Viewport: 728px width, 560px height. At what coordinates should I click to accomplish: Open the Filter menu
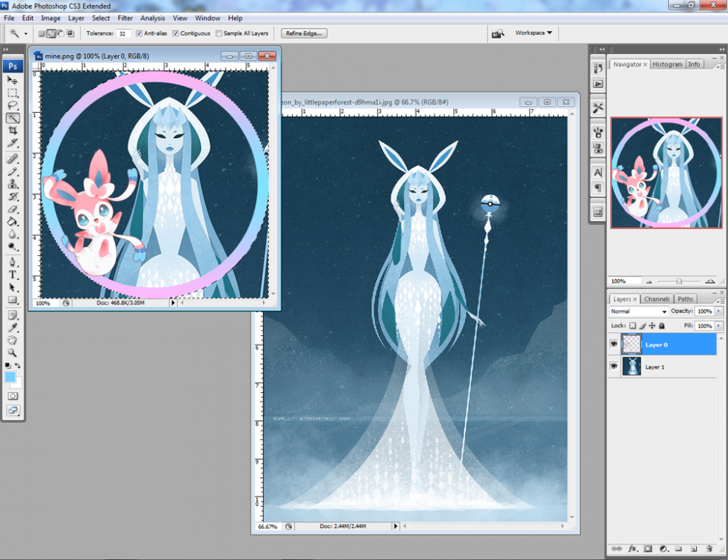(125, 18)
